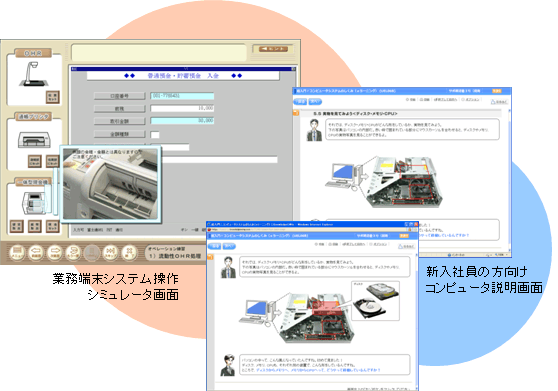
Task: Click the round menu button in bottom bar
Action: coord(17,253)
